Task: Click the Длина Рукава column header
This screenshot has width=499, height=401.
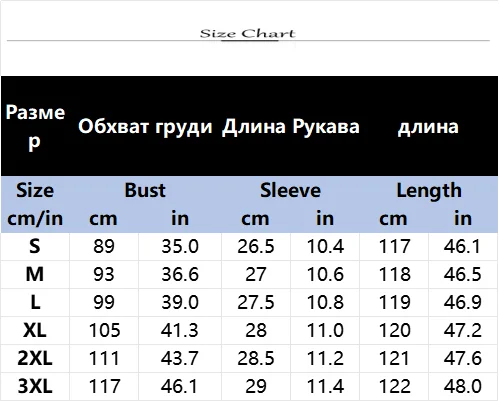Action: point(291,127)
